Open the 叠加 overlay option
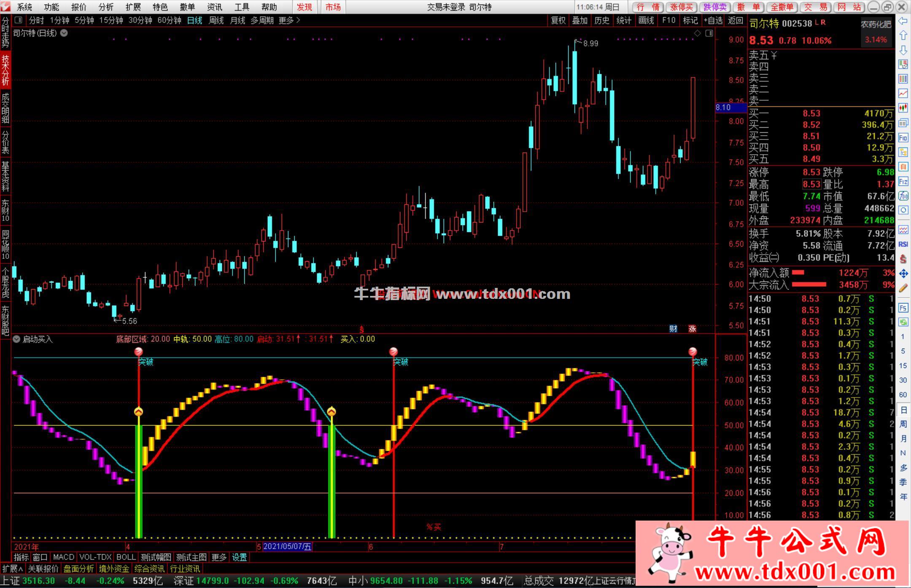The image size is (911, 588). point(579,20)
